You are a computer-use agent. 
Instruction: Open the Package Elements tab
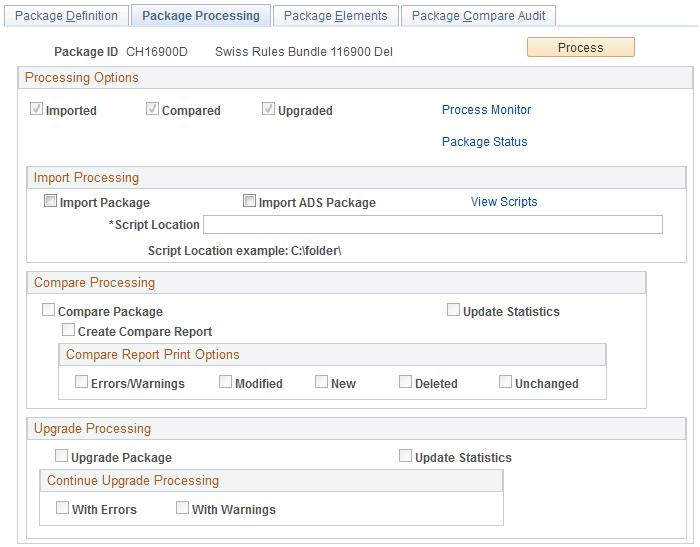(x=335, y=16)
